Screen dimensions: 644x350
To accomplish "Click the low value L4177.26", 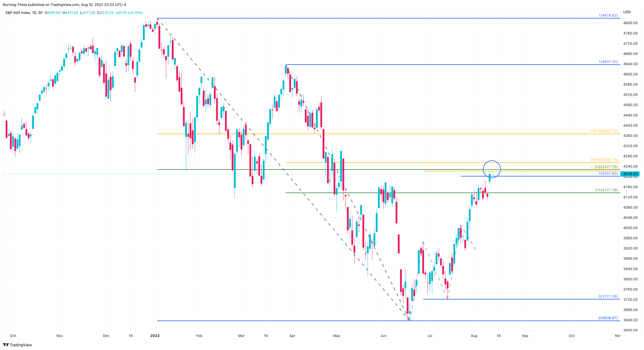I will point(88,12).
